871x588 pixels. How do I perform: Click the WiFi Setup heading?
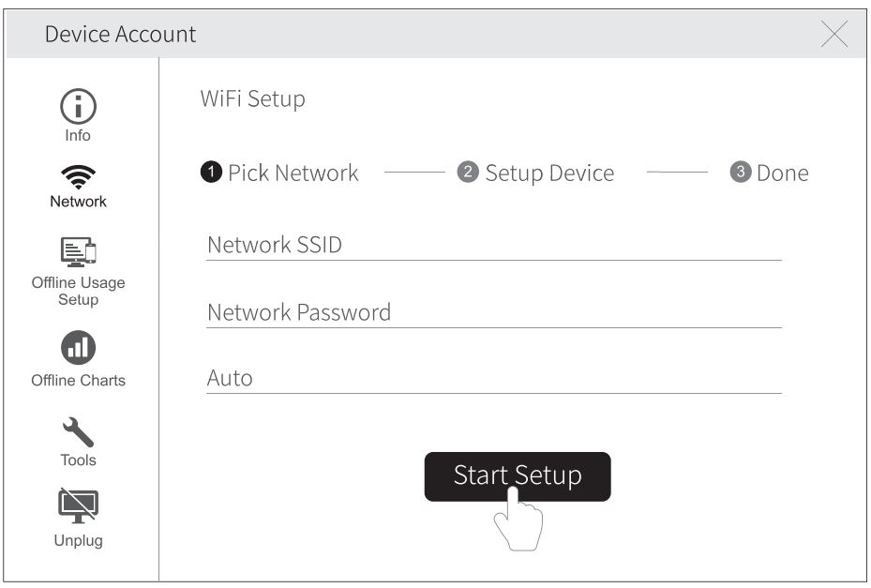(252, 98)
